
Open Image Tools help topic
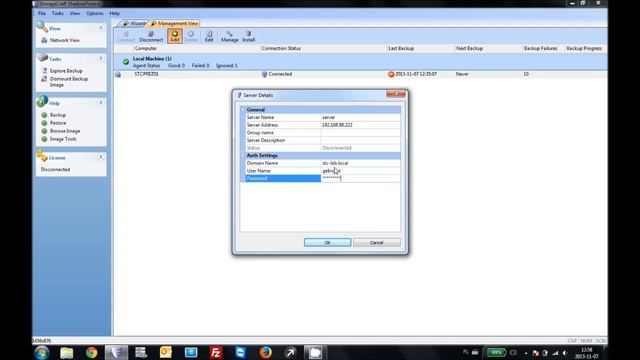[63, 139]
